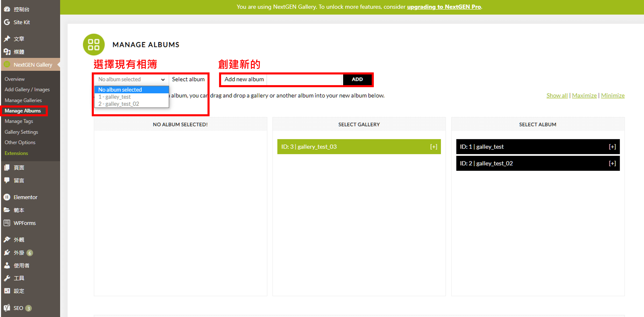The height and width of the screenshot is (317, 644).
Task: Click the 媒體 media icon
Action: pyautogui.click(x=7, y=51)
